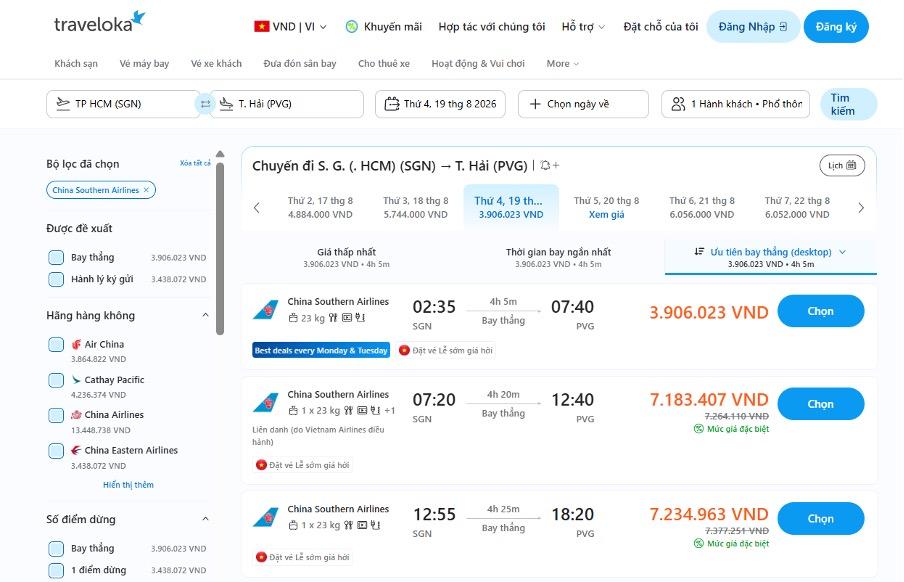Collapse Hãng hàng không filter section
Viewport: 904px width, 582px height.
pos(205,315)
